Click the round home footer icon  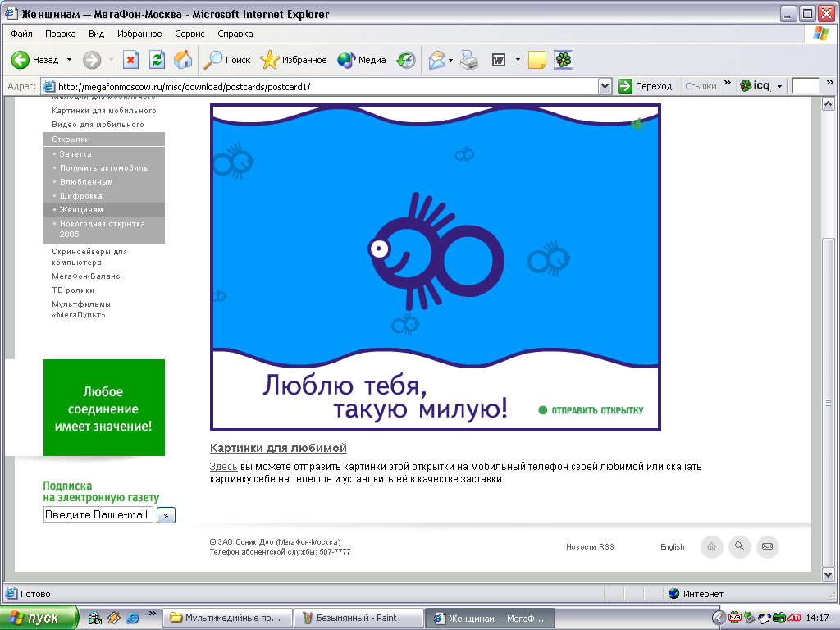pos(712,547)
